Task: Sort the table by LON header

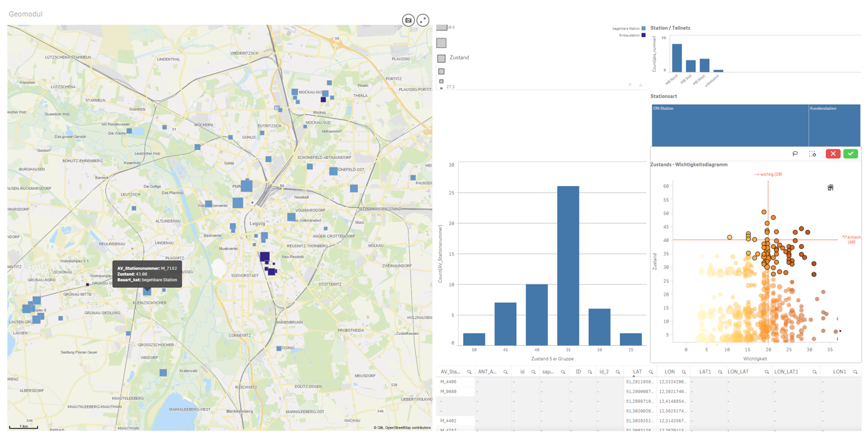Action: click(669, 372)
